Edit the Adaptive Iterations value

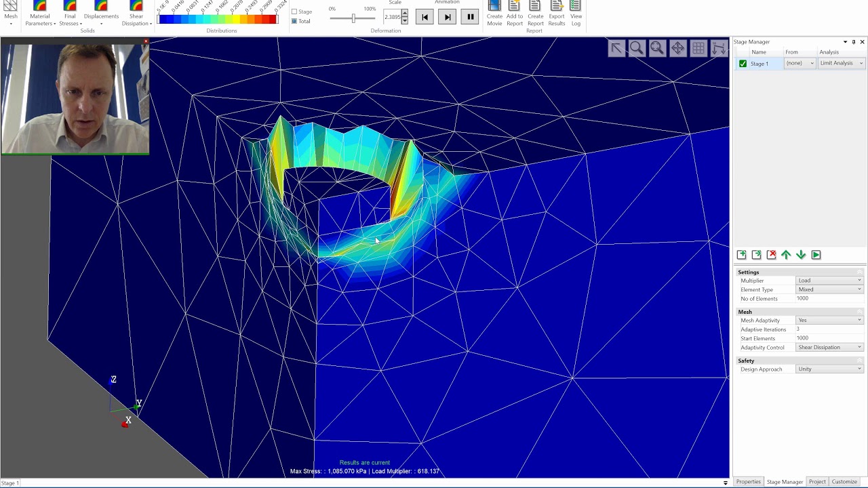pyautogui.click(x=830, y=329)
